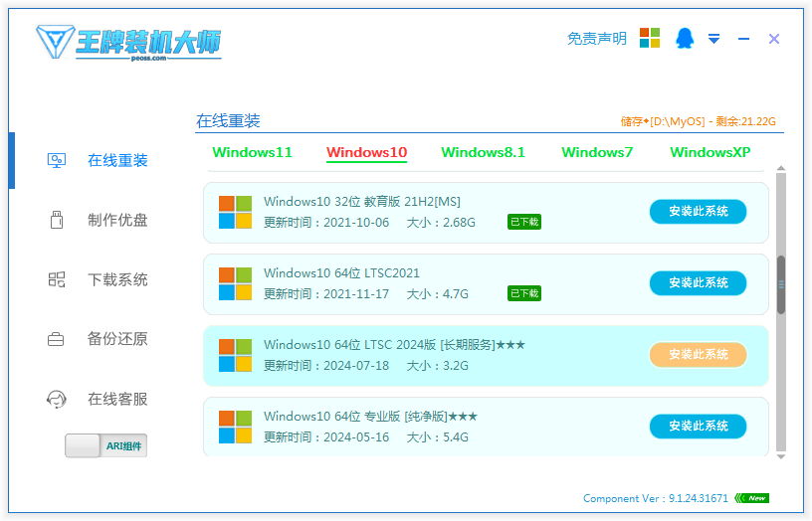Screen dimensions: 812x521
Task: Switch to the Windows8.1 tab
Action: 483,153
